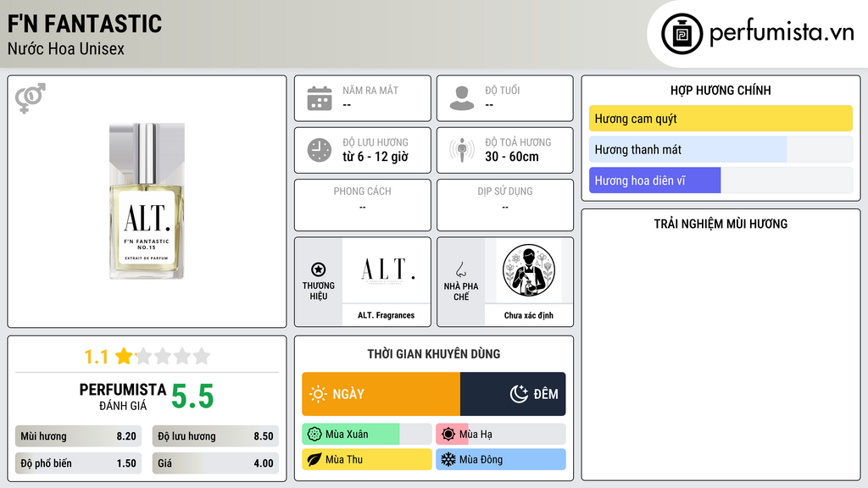Click the unisex gender symbol icon
This screenshot has height=488, width=868.
(30, 98)
